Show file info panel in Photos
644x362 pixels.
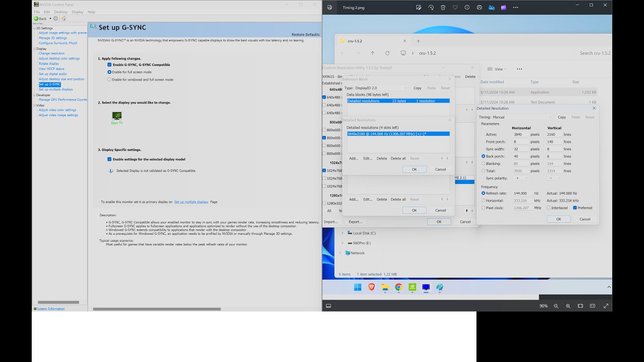[467, 8]
